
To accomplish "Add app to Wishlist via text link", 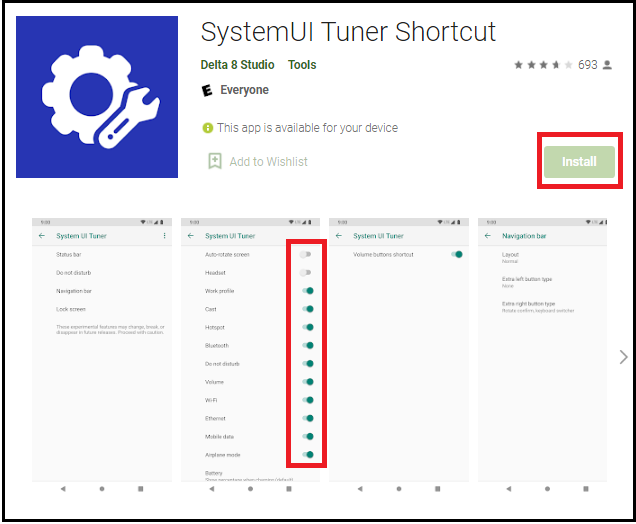I will pyautogui.click(x=269, y=161).
